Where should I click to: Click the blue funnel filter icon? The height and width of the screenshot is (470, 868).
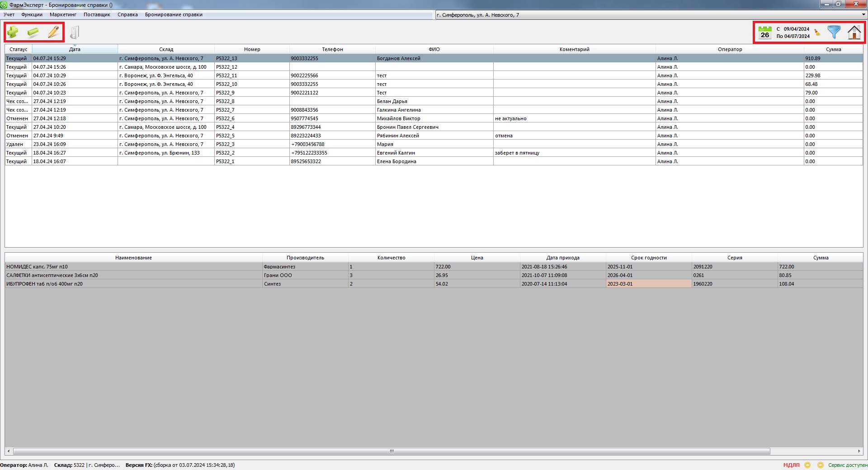coord(834,32)
